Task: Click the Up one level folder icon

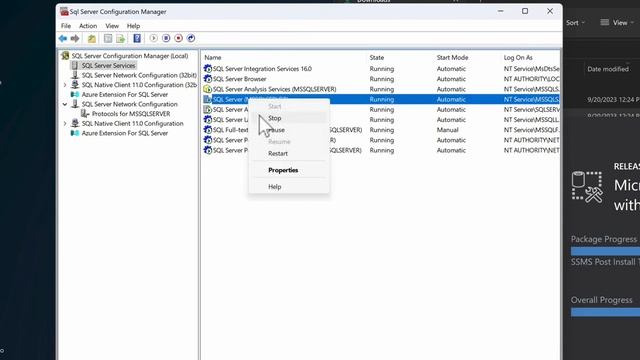Action: tap(92, 38)
